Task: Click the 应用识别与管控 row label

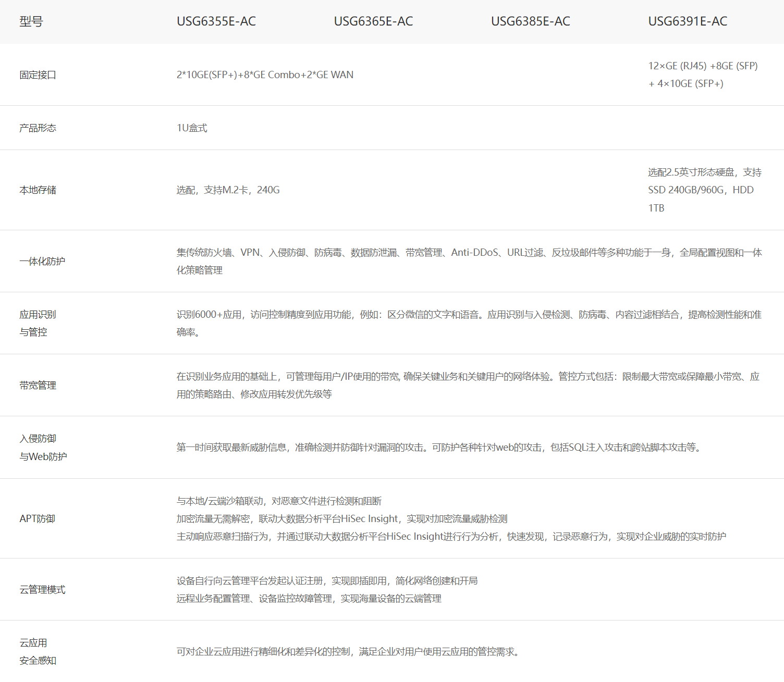Action: click(x=38, y=323)
